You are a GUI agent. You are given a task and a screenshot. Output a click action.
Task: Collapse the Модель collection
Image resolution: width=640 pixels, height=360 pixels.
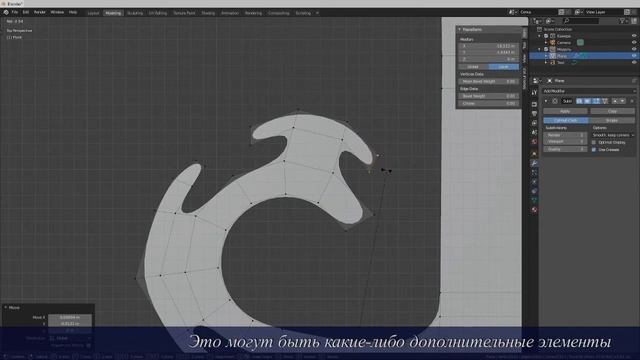539,49
